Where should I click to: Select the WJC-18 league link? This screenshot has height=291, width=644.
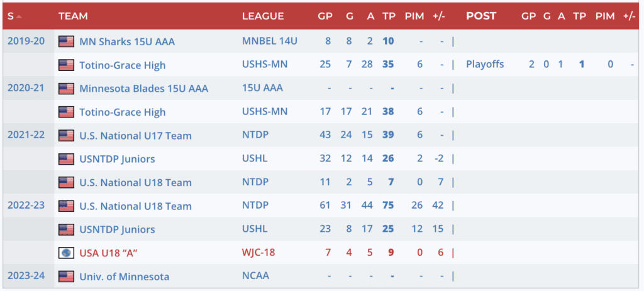(x=258, y=253)
